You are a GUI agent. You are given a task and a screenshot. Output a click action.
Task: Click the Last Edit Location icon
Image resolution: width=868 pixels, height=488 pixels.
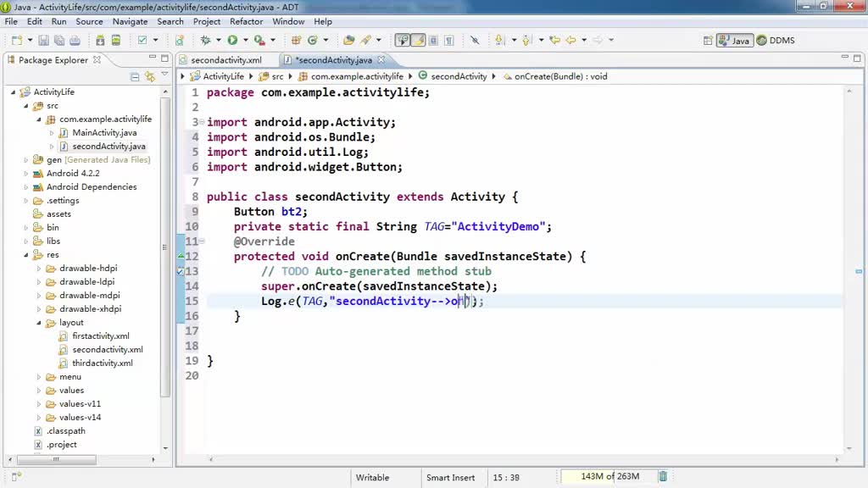point(554,41)
